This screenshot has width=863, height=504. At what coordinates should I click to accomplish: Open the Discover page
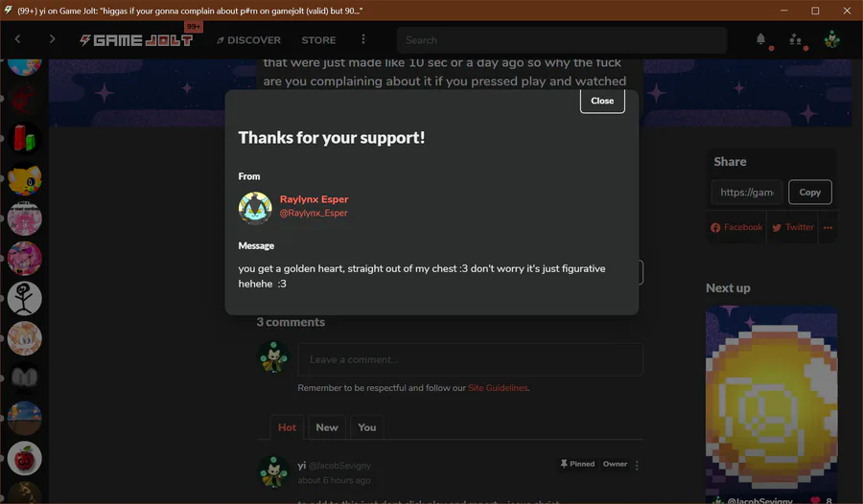(248, 40)
